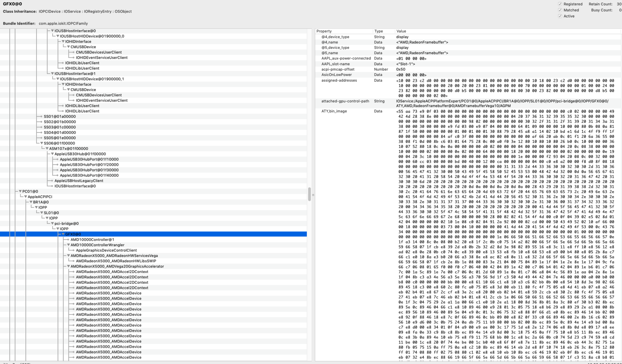
Task: Collapse the SS06@01f00000 node
Action: [42, 143]
